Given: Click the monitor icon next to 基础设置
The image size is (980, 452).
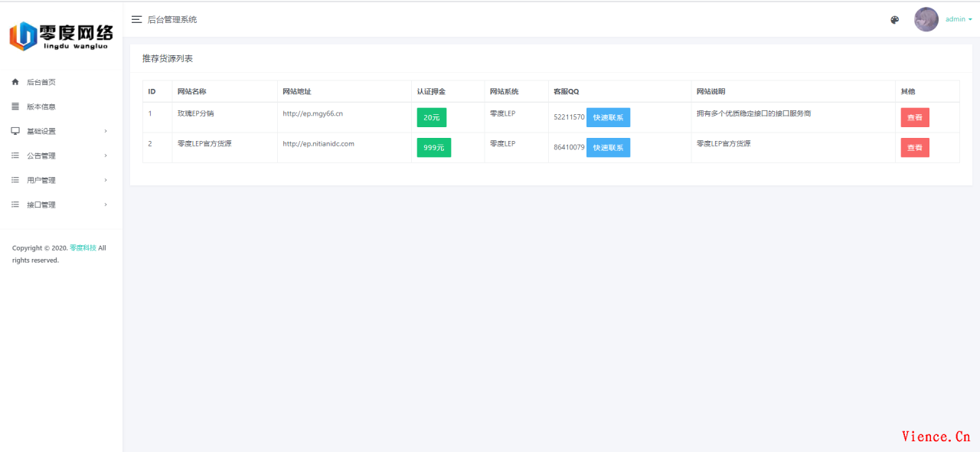Looking at the screenshot, I should (15, 131).
